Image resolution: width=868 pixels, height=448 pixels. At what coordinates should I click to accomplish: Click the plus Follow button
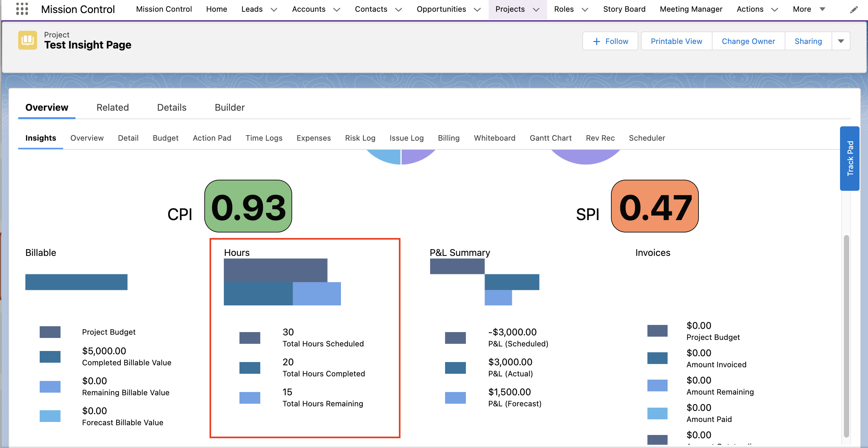(610, 41)
